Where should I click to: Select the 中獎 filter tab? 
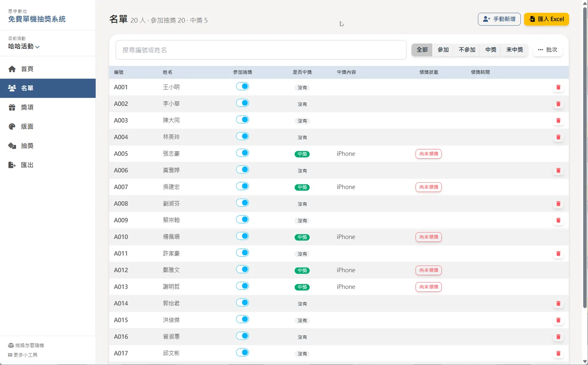(x=491, y=50)
